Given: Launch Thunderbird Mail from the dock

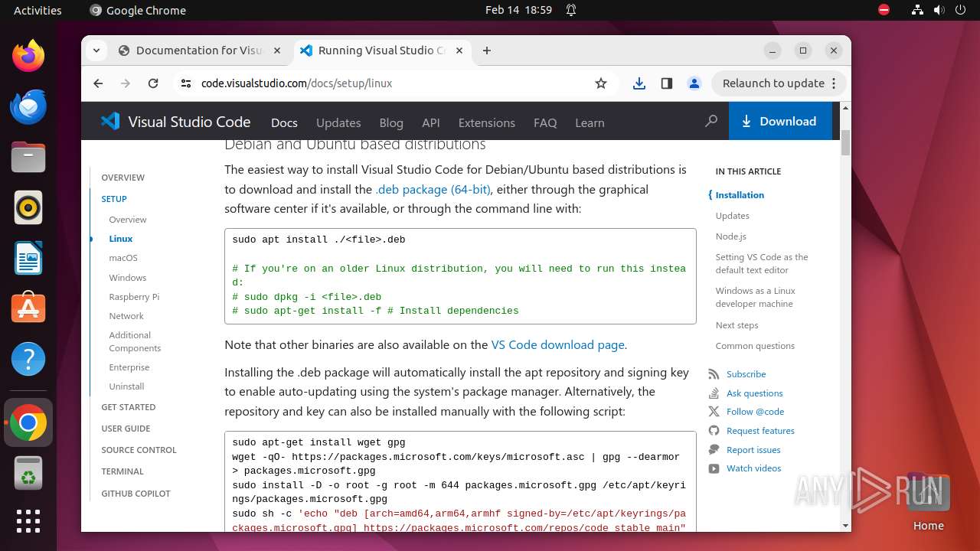Looking at the screenshot, I should pos(28,106).
